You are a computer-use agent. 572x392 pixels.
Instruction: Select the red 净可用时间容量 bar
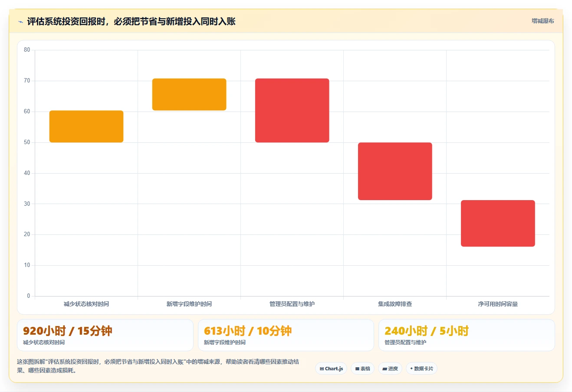(x=498, y=223)
